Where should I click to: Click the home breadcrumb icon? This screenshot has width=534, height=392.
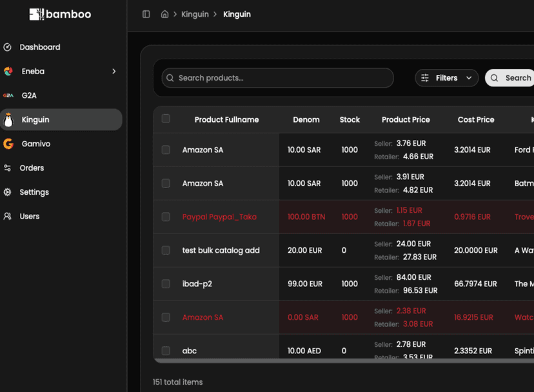point(164,14)
